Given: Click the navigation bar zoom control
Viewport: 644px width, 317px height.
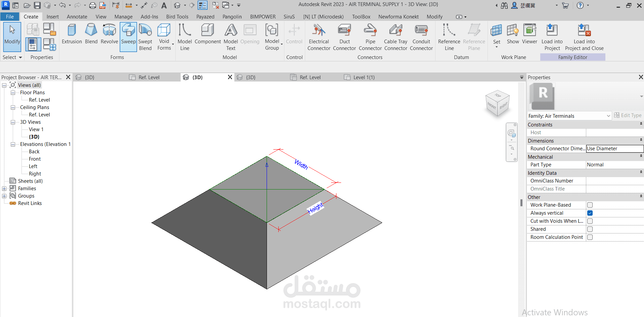Looking at the screenshot, I should (x=512, y=149).
